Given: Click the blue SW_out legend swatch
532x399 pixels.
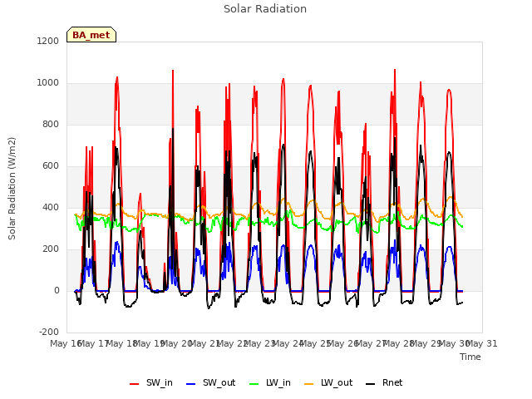Looking at the screenshot, I should [x=191, y=384].
